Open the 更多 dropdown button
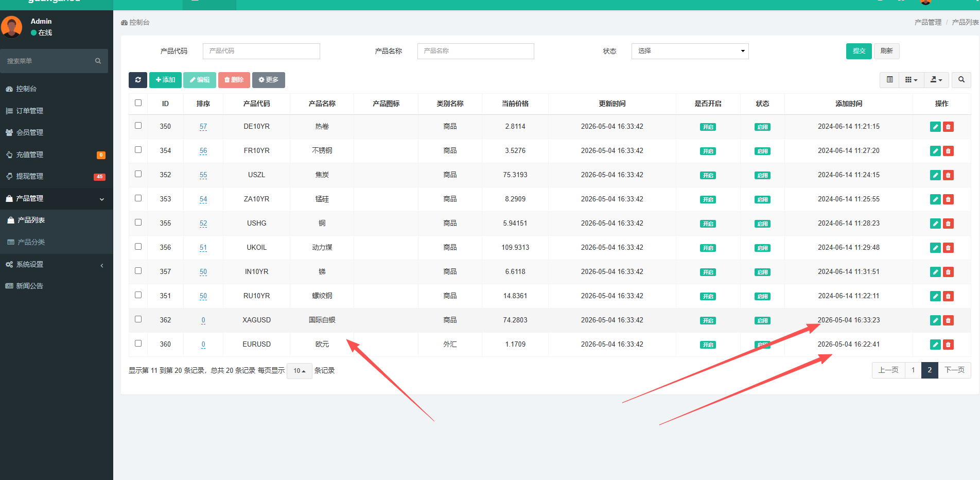Viewport: 980px width, 480px height. click(x=268, y=80)
